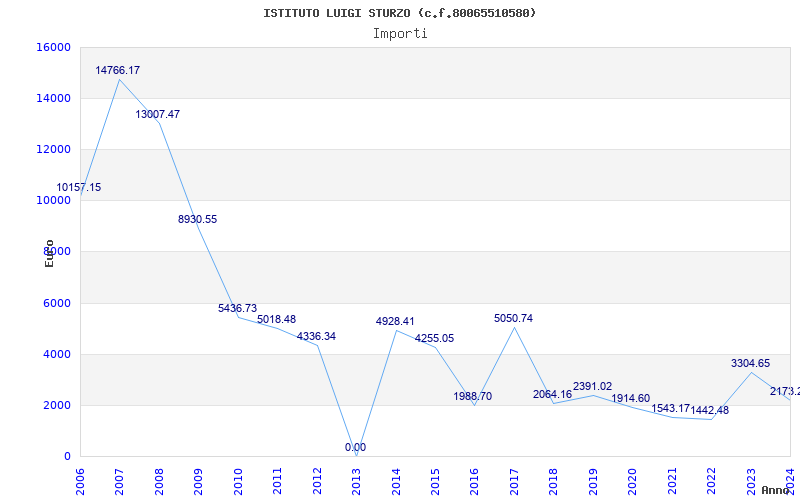Click the 4000 y-axis tick label
800x500 pixels.
pos(56,354)
